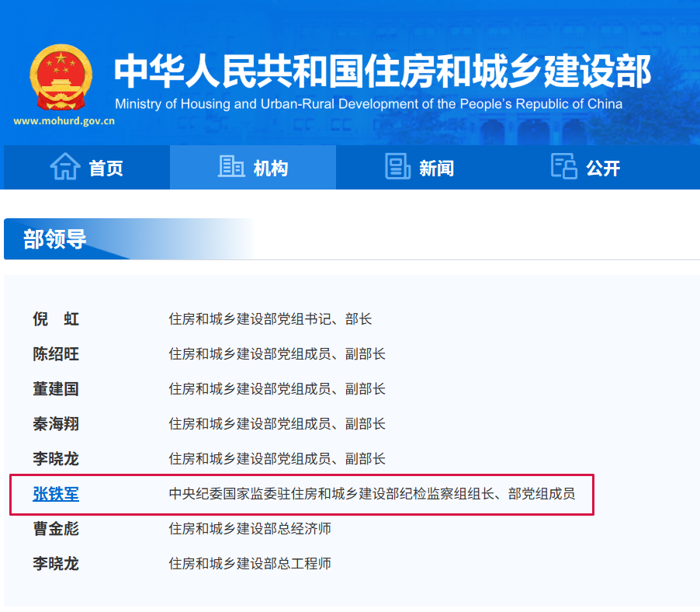Click the www.mohurd.gov.cn address text

(x=64, y=120)
